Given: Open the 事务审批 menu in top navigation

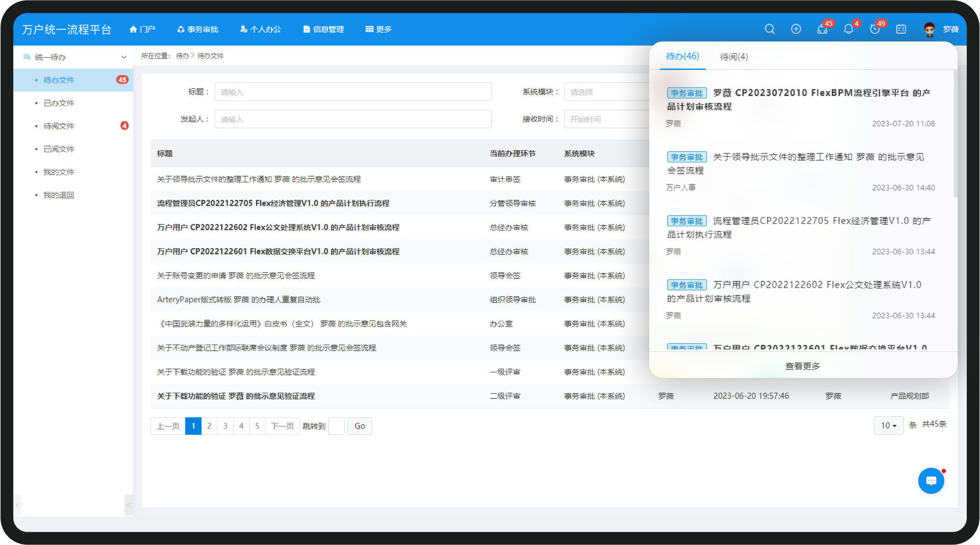Looking at the screenshot, I should 198,29.
